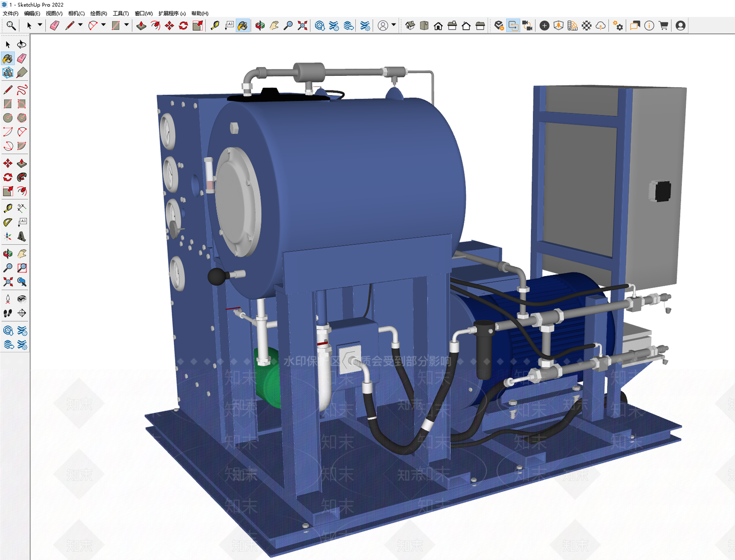Open the gear settings icon in the top toolbar

pyautogui.click(x=618, y=26)
